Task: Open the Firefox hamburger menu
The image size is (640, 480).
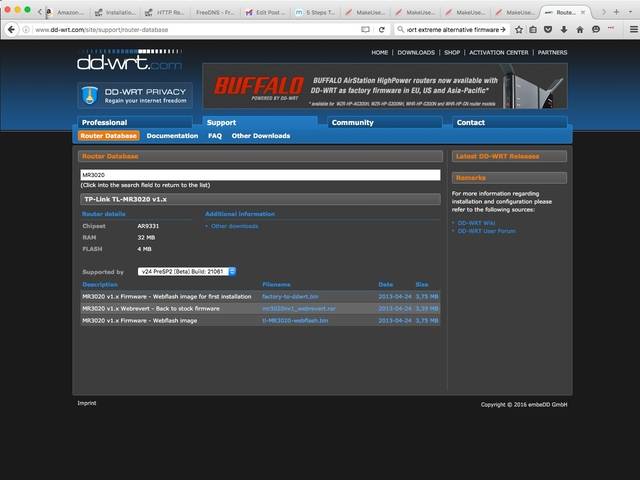Action: coord(633,29)
